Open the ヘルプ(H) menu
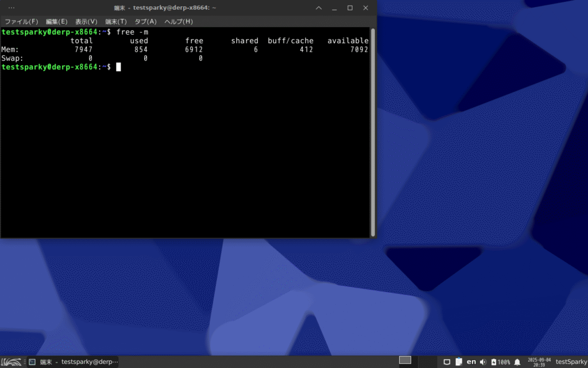 [179, 21]
